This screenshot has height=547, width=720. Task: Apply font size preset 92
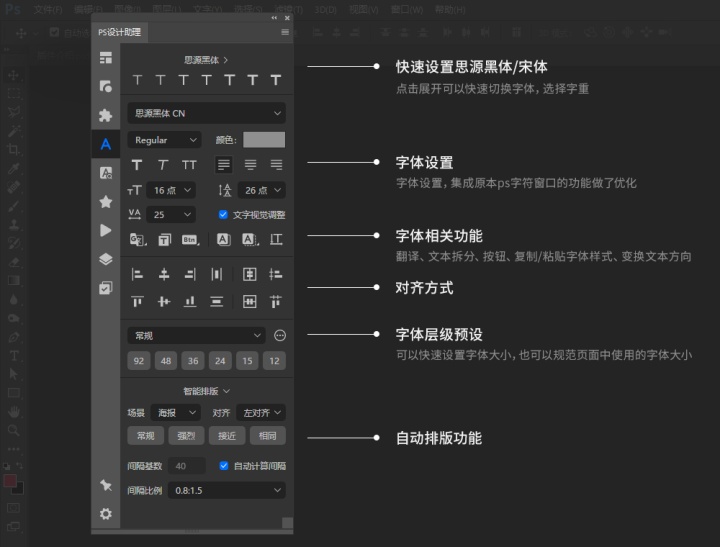click(139, 361)
